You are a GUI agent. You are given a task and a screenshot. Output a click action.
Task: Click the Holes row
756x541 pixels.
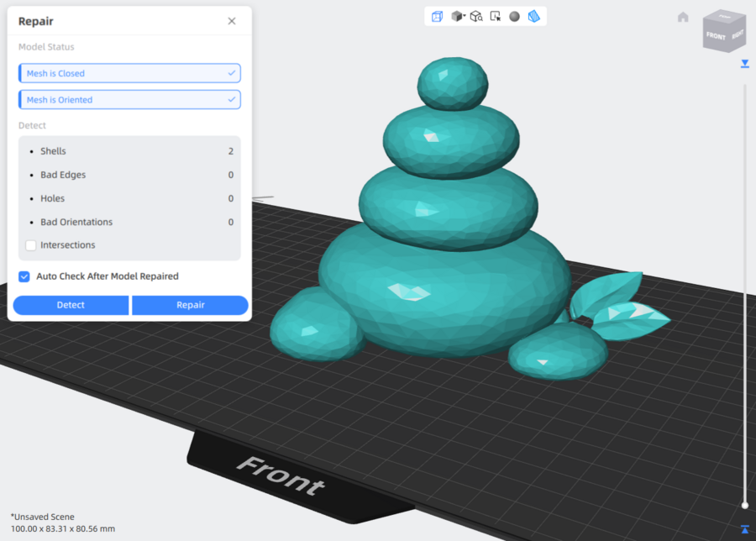click(x=131, y=198)
